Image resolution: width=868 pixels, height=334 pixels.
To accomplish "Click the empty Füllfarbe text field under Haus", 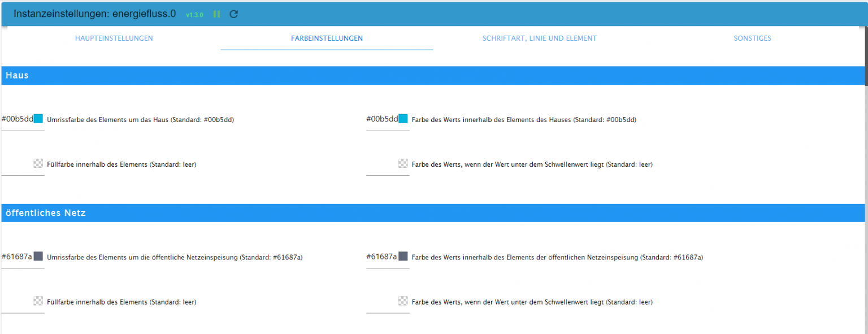I will (x=17, y=166).
